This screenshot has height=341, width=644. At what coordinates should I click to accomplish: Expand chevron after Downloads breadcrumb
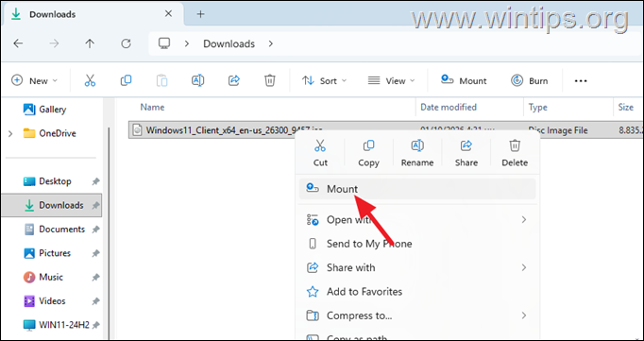tap(271, 43)
